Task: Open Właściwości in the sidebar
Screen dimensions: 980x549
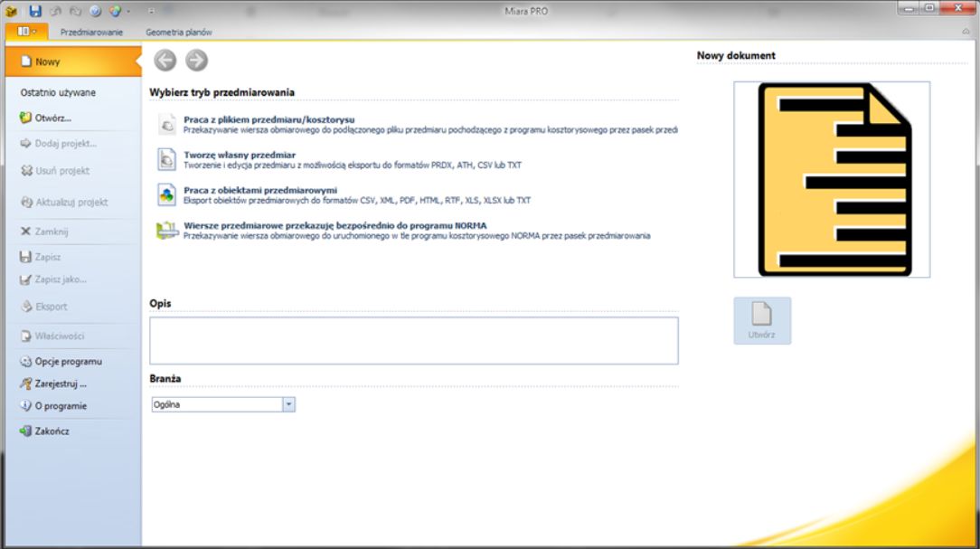Action: [52, 336]
